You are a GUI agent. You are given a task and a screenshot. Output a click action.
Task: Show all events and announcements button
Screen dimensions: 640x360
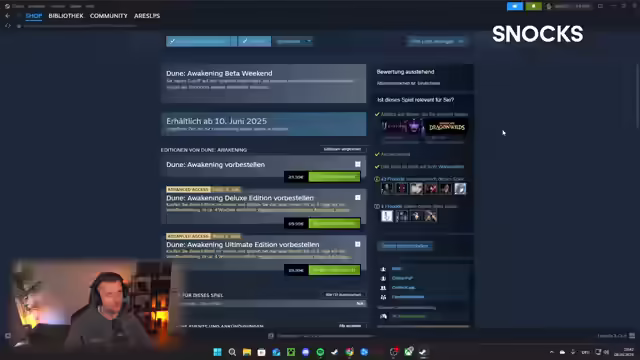coord(350,326)
